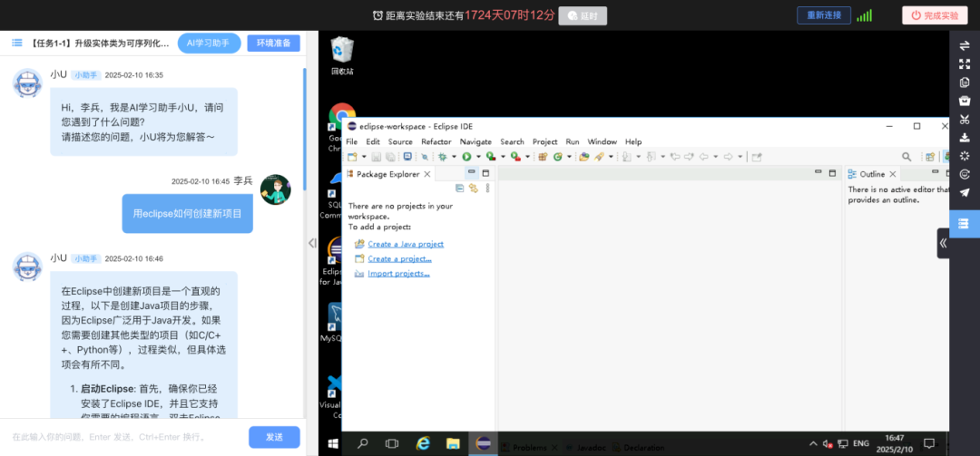Click Link with Editor icon in Package Explorer
The height and width of the screenshot is (456, 980).
473,189
